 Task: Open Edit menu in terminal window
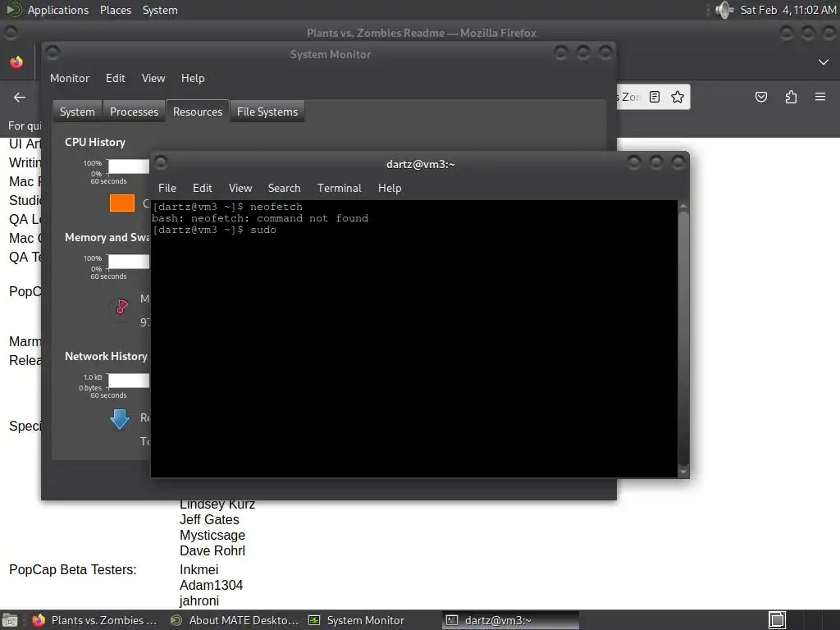pyautogui.click(x=203, y=188)
